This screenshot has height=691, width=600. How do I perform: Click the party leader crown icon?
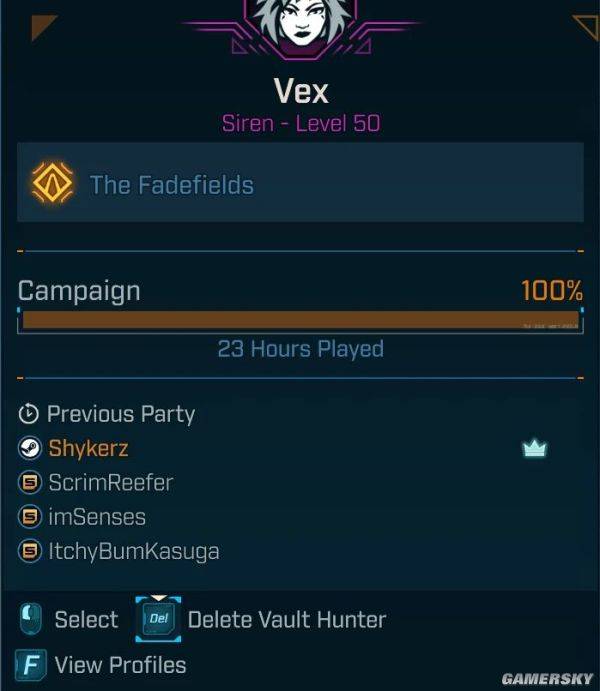pyautogui.click(x=534, y=449)
